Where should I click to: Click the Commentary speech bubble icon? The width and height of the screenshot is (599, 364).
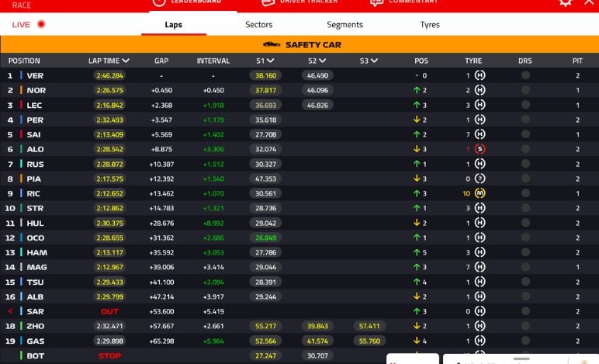(x=376, y=2)
